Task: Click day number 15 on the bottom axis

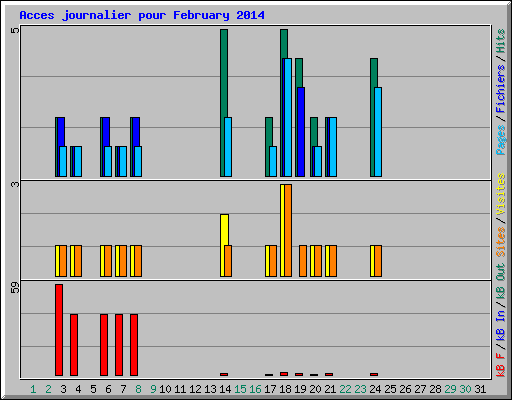Action: coord(240,389)
